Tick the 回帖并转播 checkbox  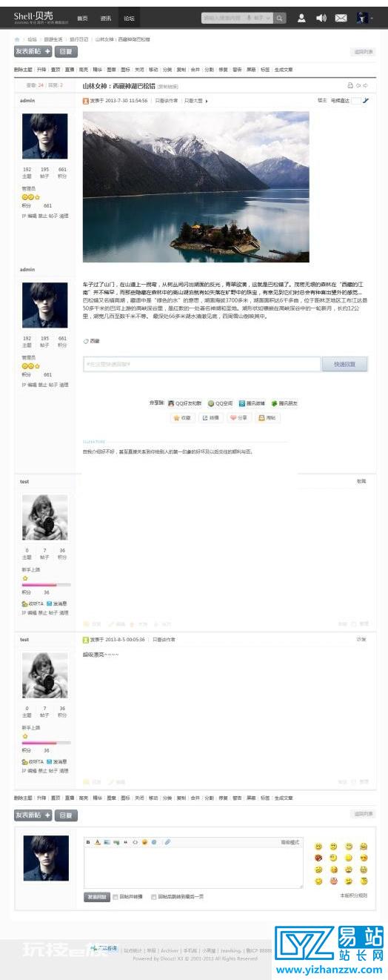coord(116,896)
